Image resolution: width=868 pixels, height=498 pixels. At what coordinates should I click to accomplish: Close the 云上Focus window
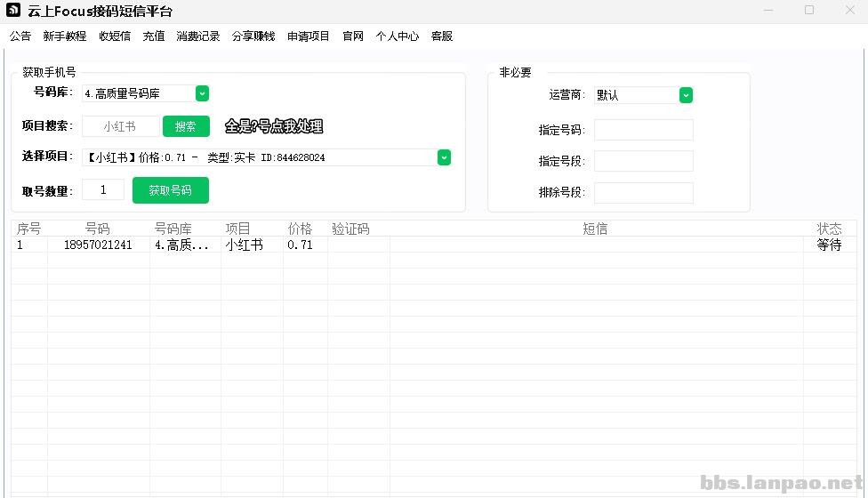(x=850, y=10)
